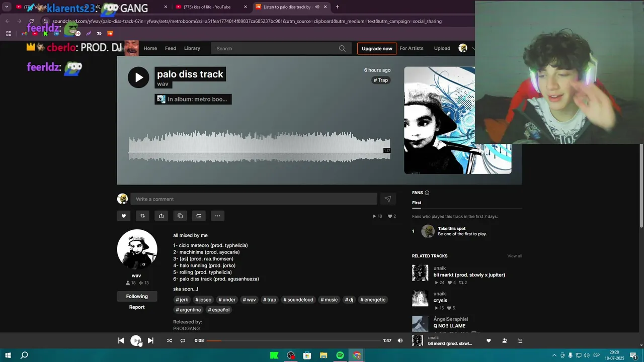Follow the artist via player bar person icon
Screen dimensions: 644x362
505,340
